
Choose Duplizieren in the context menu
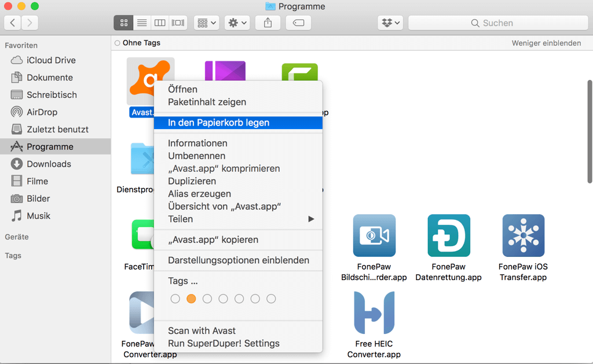click(x=238, y=181)
